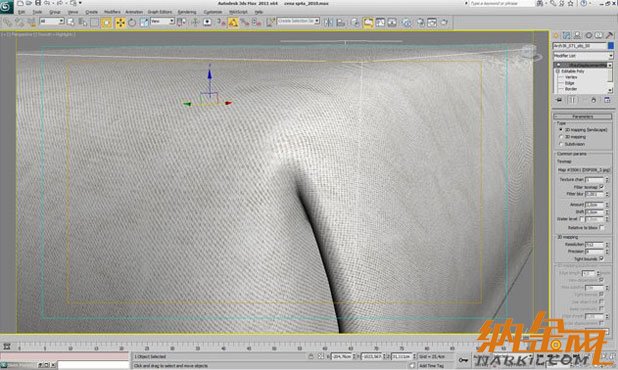Click the Select Object tool icon
The width and height of the screenshot is (618, 370).
coord(71,22)
